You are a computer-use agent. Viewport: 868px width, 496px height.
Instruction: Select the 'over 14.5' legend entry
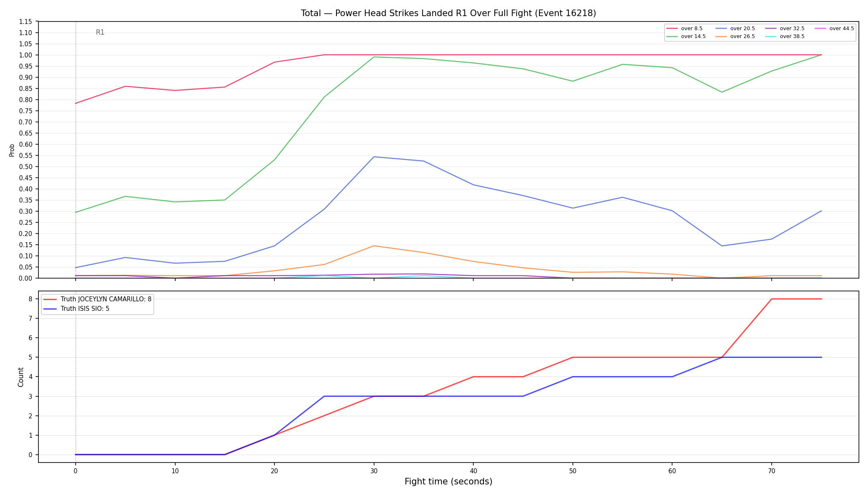point(686,36)
